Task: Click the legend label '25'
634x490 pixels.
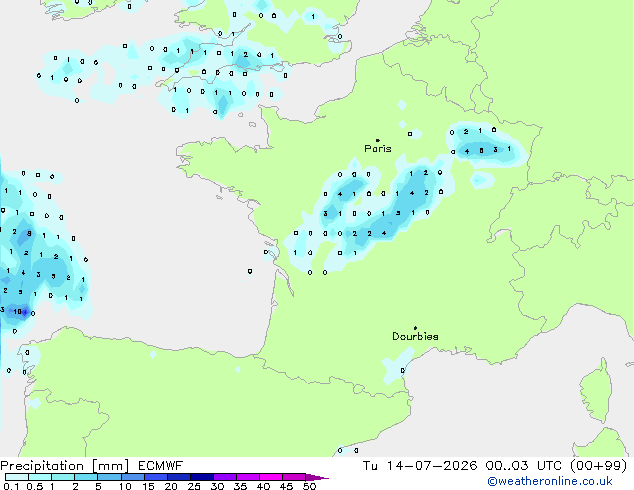Action: tap(194, 486)
